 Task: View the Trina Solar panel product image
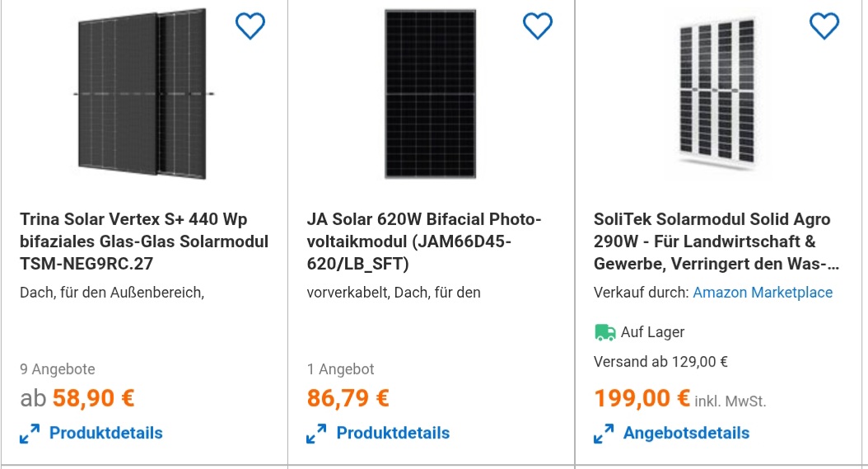[145, 96]
